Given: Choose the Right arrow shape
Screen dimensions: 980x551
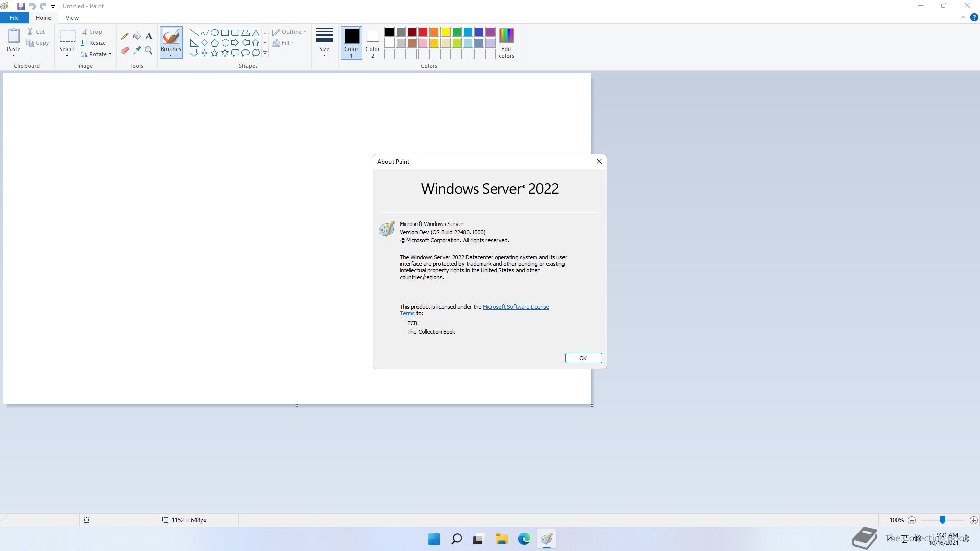Looking at the screenshot, I should (x=235, y=43).
